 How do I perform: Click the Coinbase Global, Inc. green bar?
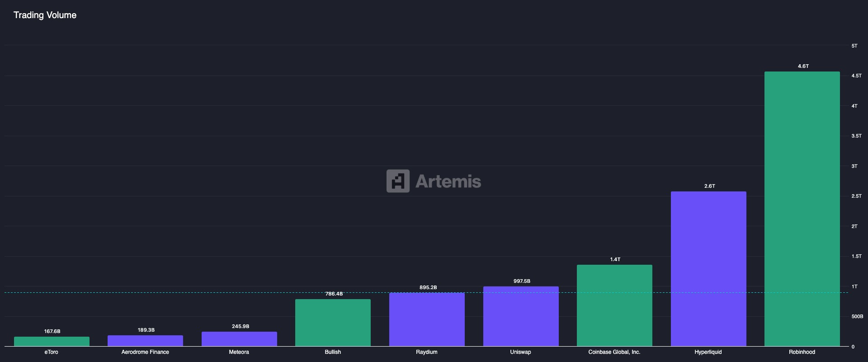pos(614,305)
